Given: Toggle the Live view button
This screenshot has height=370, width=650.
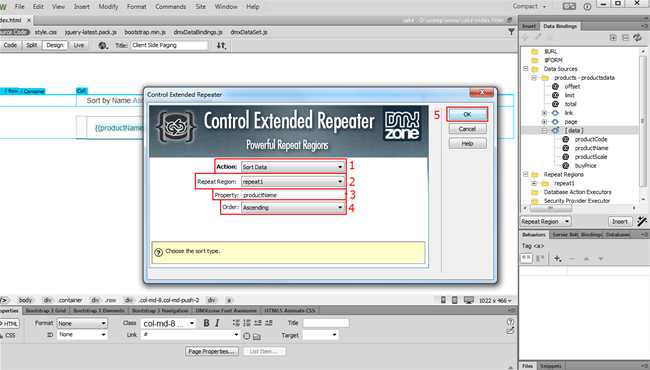Looking at the screenshot, I should 79,45.
